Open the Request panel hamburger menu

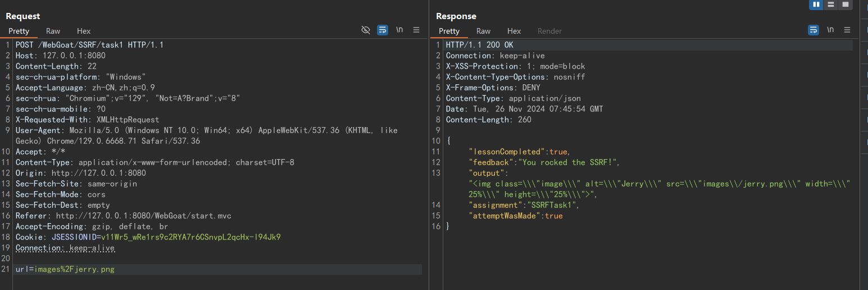click(x=416, y=30)
